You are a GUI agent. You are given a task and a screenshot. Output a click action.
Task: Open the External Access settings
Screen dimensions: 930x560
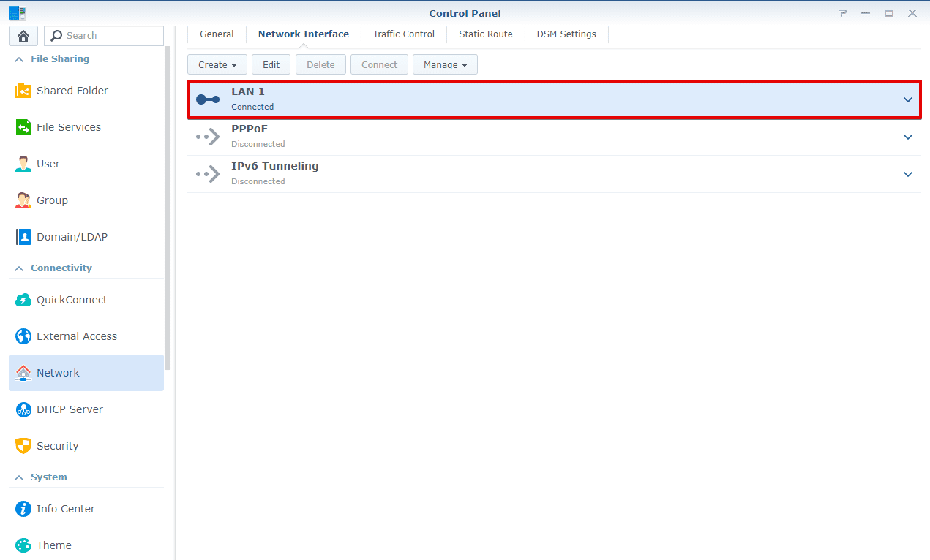coord(77,336)
